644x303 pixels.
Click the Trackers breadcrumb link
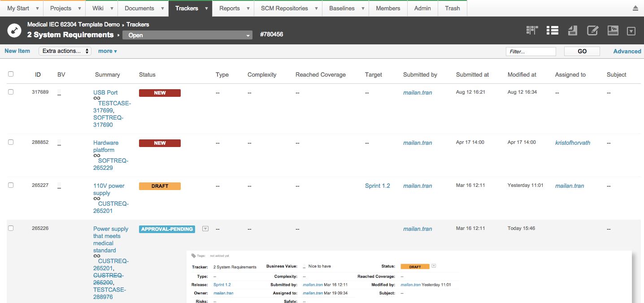138,25
